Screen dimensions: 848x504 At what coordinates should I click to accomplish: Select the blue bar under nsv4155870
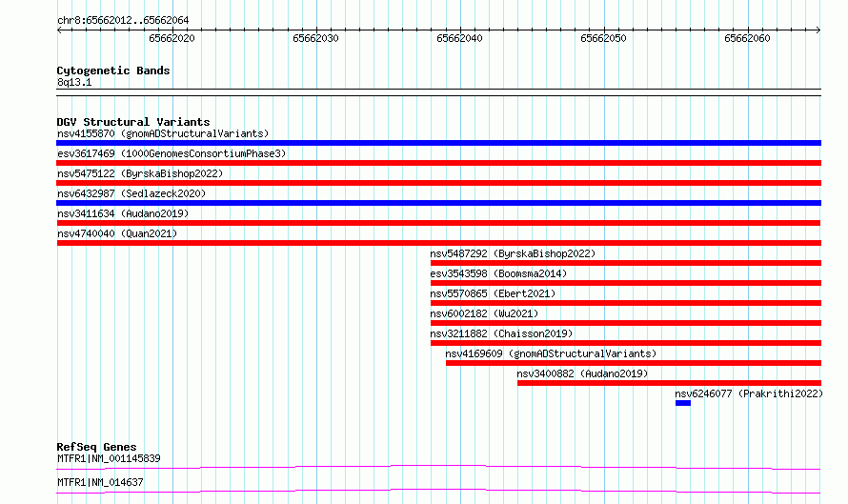tap(438, 143)
